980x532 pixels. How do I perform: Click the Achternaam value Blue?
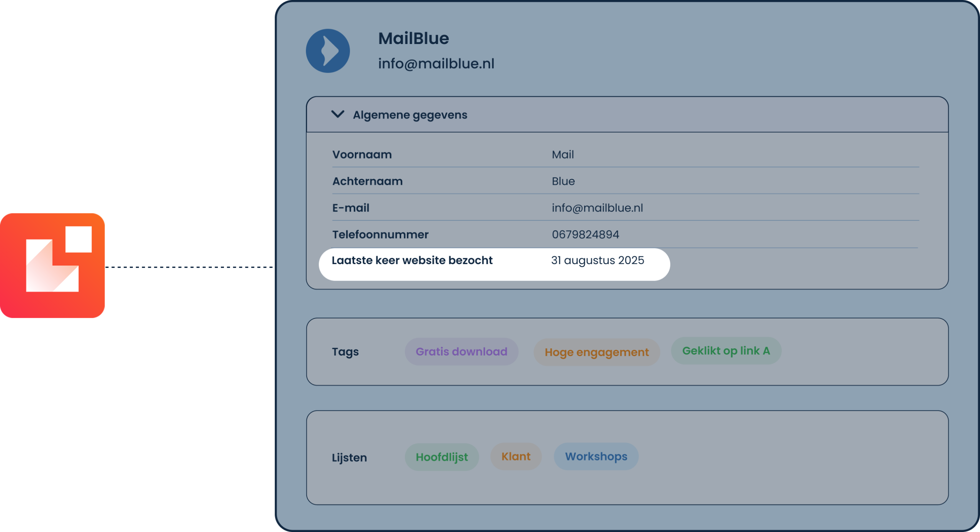563,181
